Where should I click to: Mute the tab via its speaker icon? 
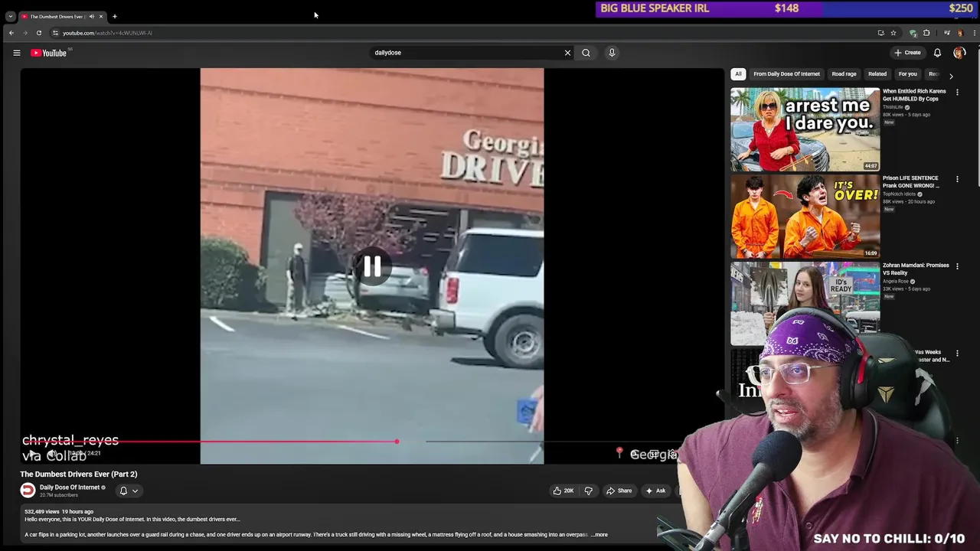[91, 16]
